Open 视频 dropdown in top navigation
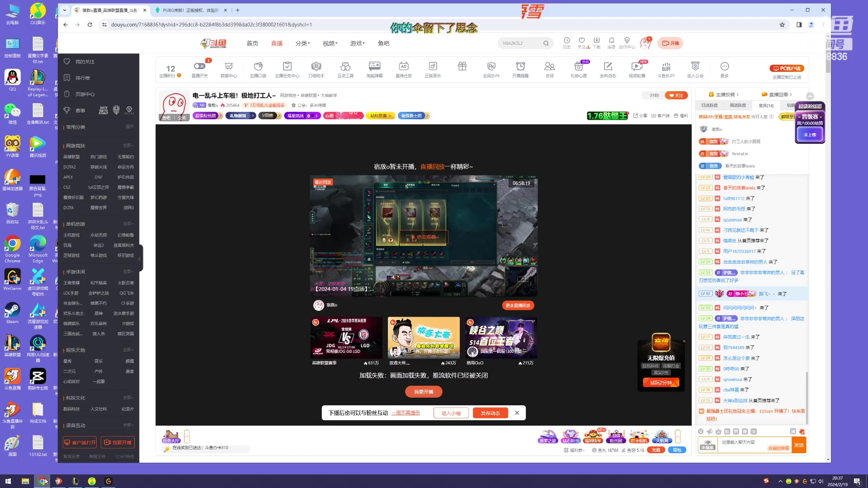 point(330,43)
